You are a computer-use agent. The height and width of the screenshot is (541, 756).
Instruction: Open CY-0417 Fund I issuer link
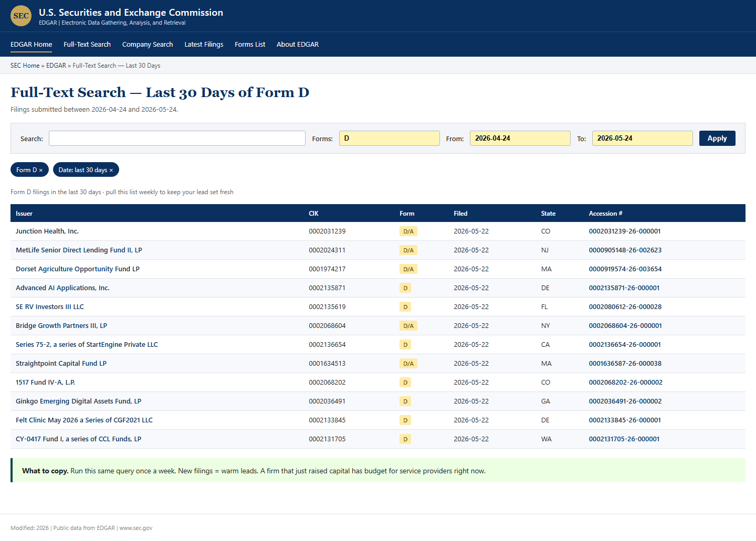[78, 439]
